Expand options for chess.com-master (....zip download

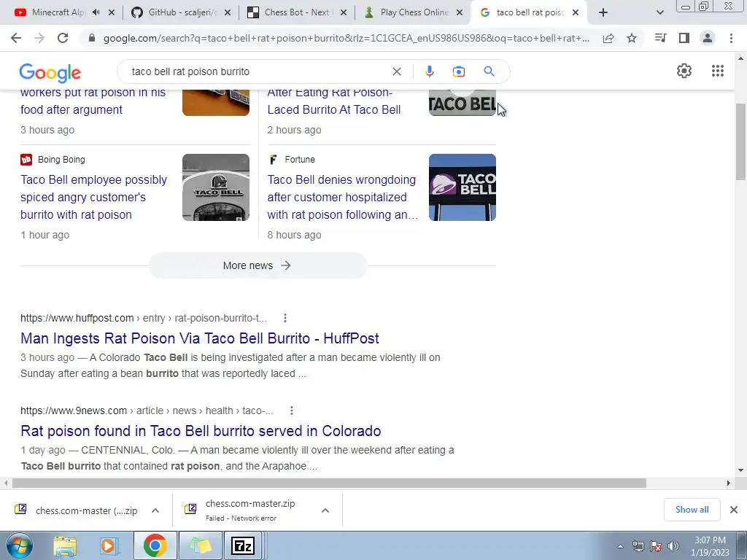point(155,510)
